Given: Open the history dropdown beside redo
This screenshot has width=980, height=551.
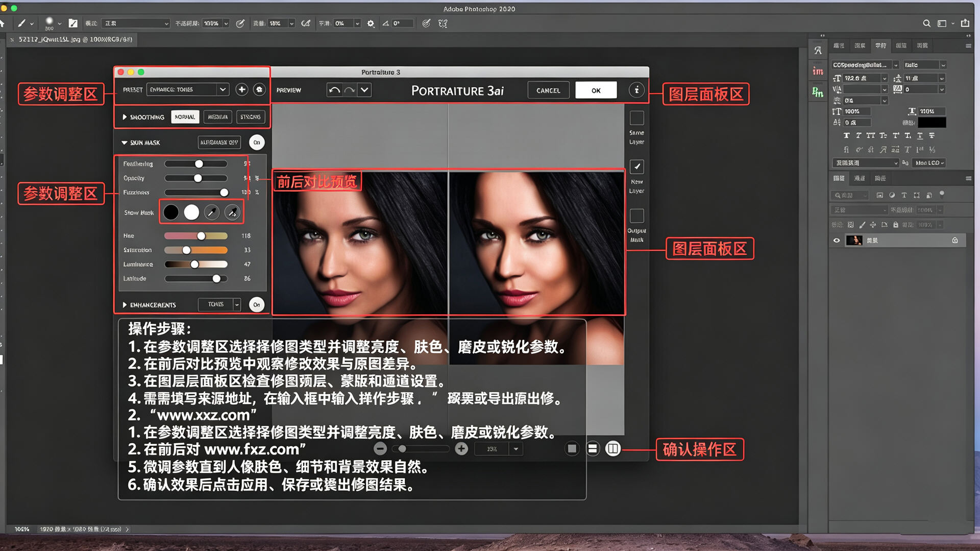Looking at the screenshot, I should [364, 90].
